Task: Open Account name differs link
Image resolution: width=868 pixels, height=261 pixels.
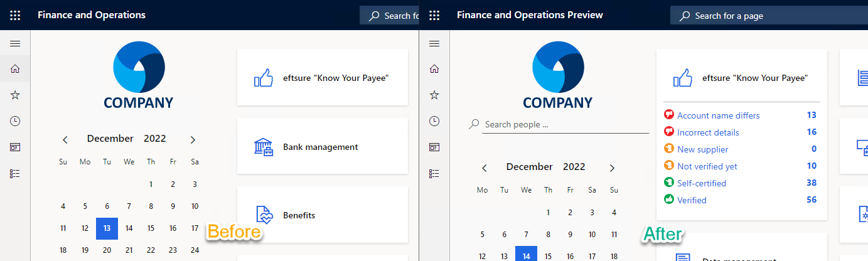Action: click(719, 115)
